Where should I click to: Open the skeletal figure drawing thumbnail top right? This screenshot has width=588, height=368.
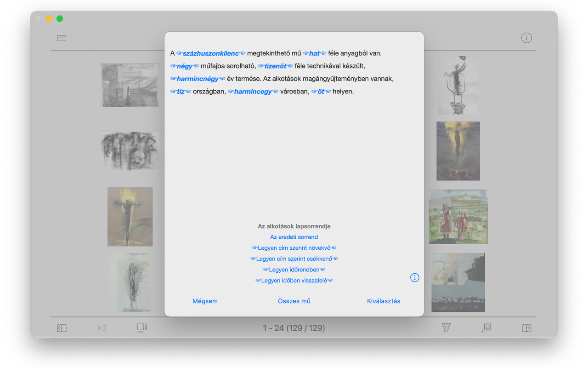pyautogui.click(x=458, y=85)
